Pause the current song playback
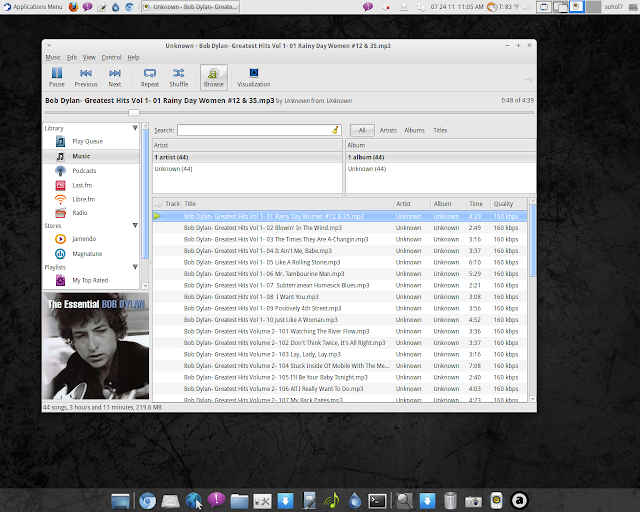The height and width of the screenshot is (512, 640). point(56,77)
